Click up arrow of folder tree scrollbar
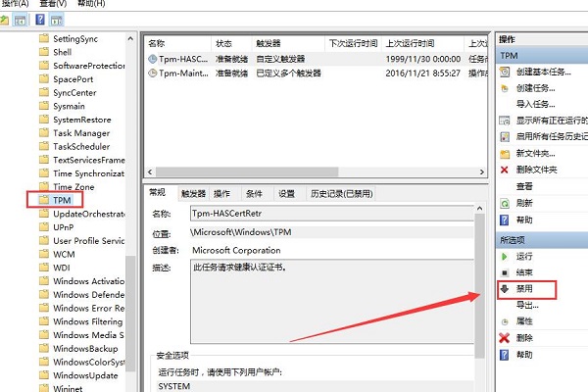588x392 pixels. click(x=130, y=38)
